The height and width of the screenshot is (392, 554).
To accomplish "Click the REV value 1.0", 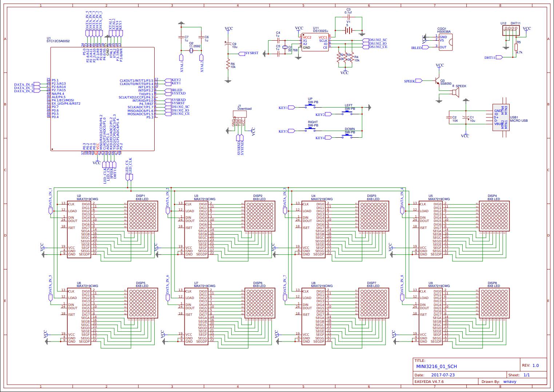I will (536, 365).
